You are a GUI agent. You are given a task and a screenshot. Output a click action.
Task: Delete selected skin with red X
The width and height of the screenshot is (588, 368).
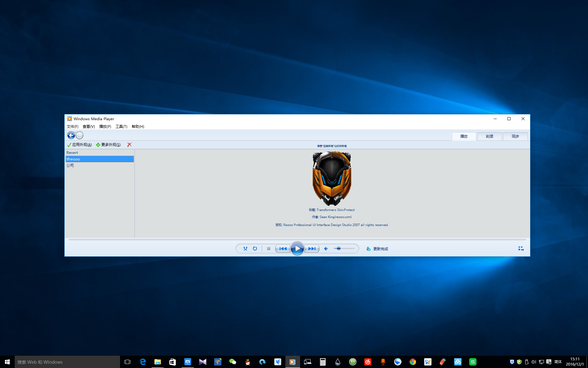coord(129,145)
